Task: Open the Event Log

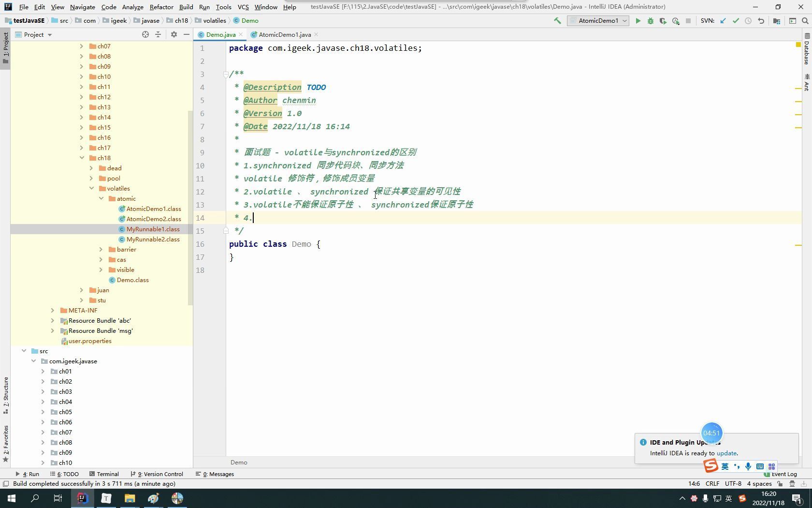Action: [x=780, y=474]
